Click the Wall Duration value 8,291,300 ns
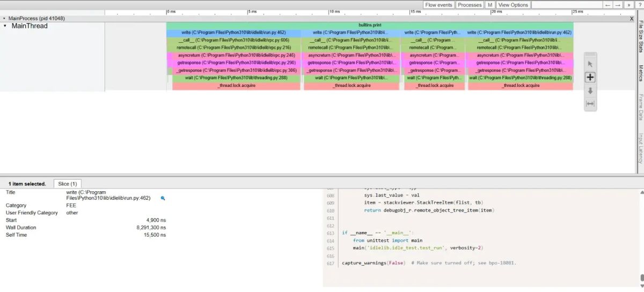 151,228
